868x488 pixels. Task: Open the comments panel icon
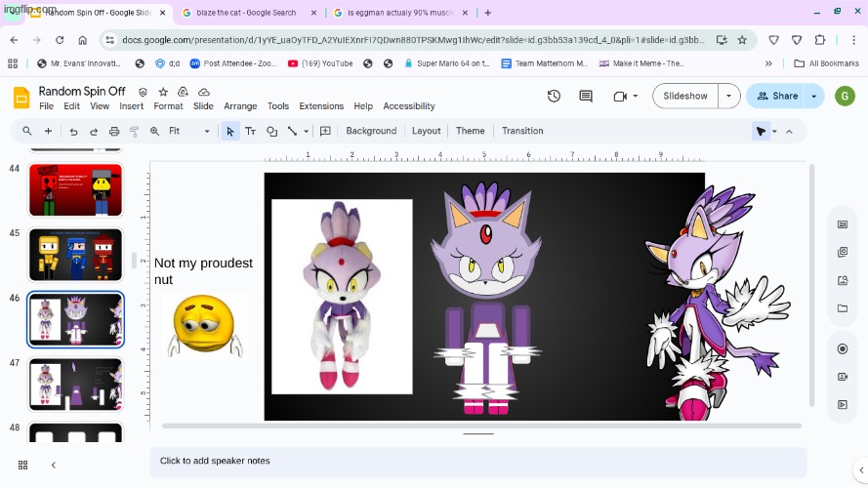586,97
